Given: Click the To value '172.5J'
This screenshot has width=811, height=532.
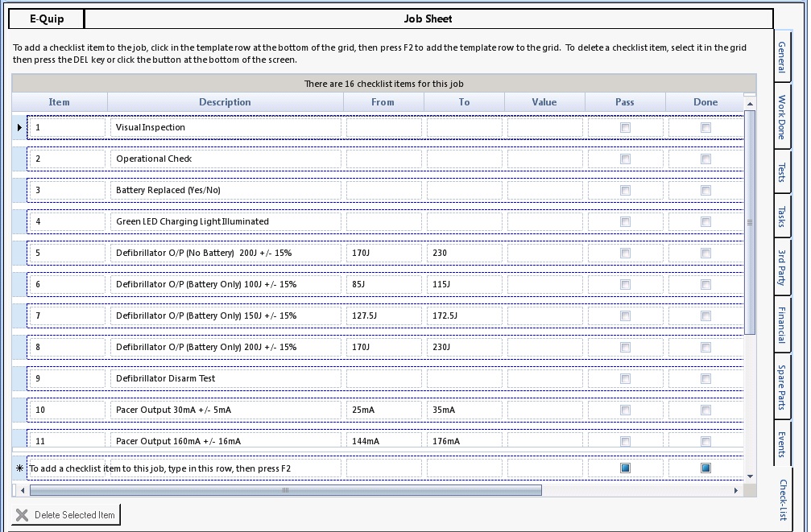Looking at the screenshot, I should pyautogui.click(x=465, y=315).
